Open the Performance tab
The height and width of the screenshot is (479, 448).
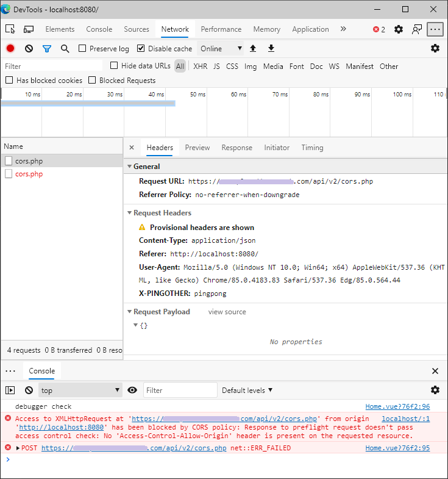click(221, 29)
